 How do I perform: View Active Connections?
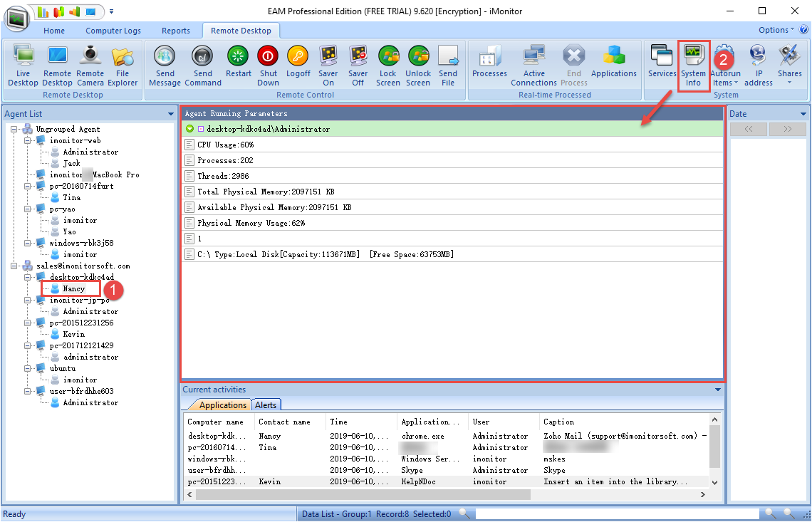pos(534,66)
